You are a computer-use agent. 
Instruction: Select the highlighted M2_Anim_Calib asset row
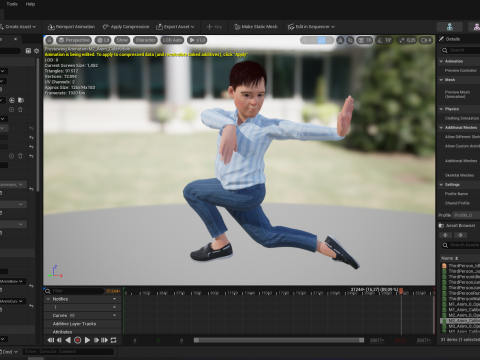(x=461, y=321)
